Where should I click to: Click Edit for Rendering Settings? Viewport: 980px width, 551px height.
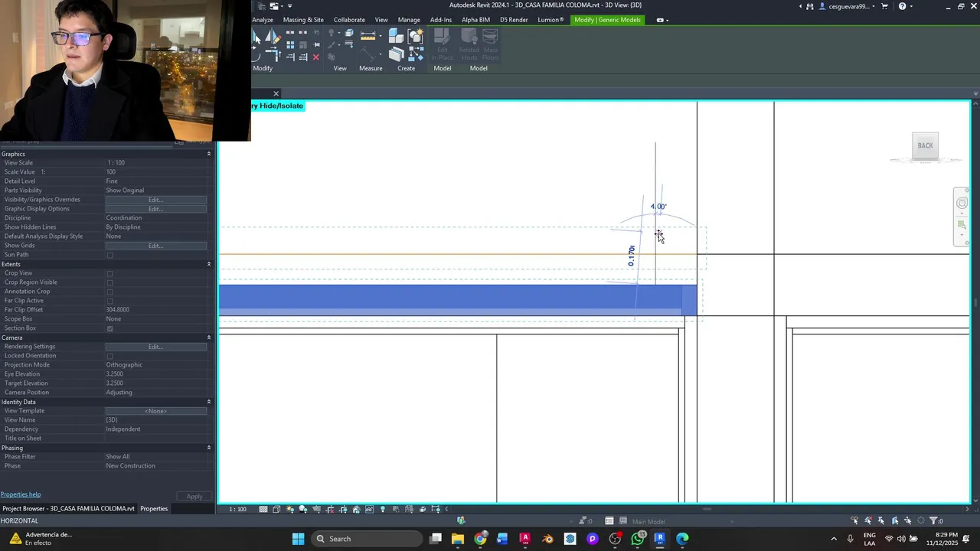coord(155,347)
